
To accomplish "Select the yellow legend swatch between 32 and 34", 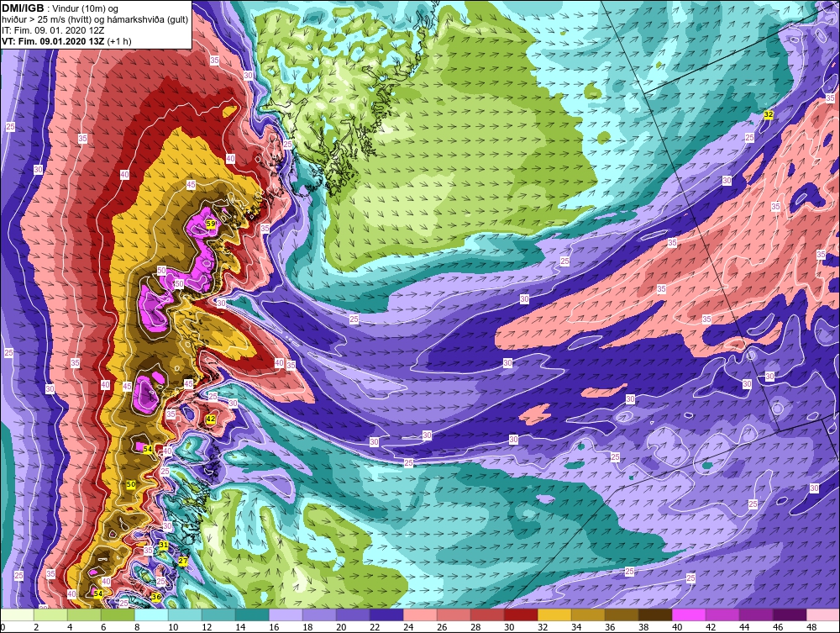I will [554, 615].
